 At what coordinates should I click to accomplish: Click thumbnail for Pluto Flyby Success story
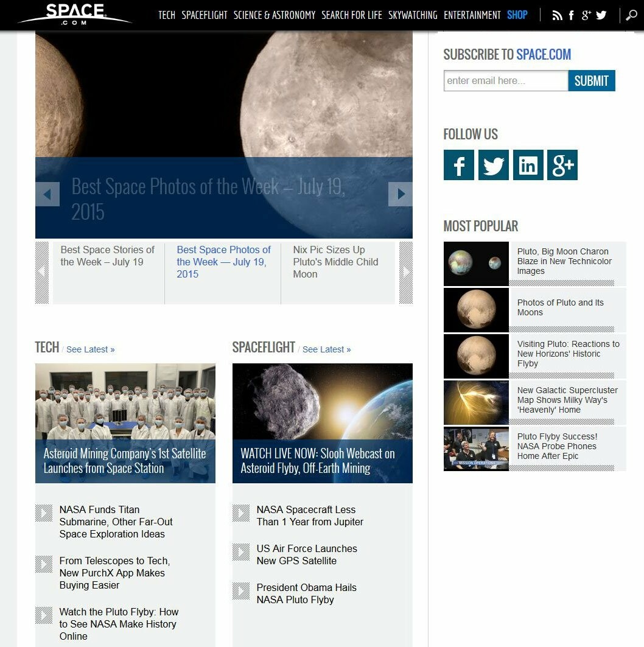[476, 449]
